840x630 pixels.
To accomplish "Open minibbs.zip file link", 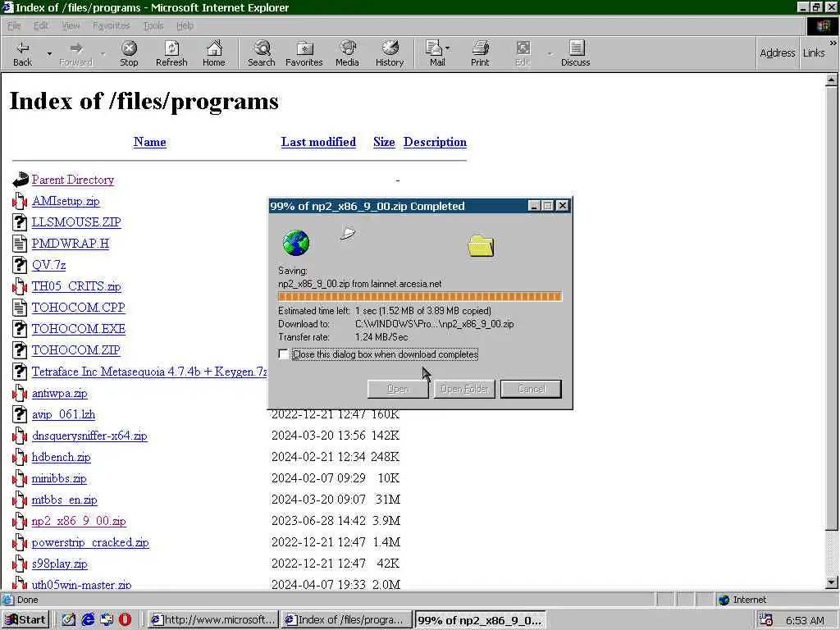I will coord(59,478).
